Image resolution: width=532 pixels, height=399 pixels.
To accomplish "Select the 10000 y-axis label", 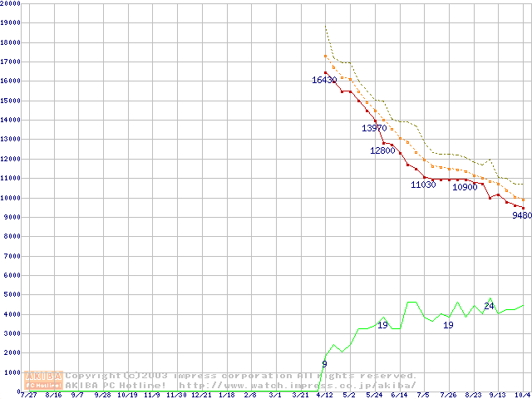I will tap(11, 198).
